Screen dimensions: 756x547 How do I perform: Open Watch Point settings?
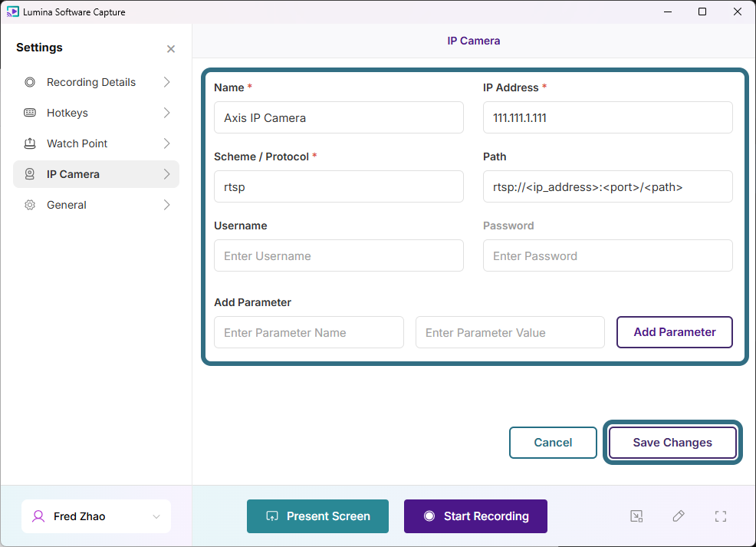[x=97, y=143]
